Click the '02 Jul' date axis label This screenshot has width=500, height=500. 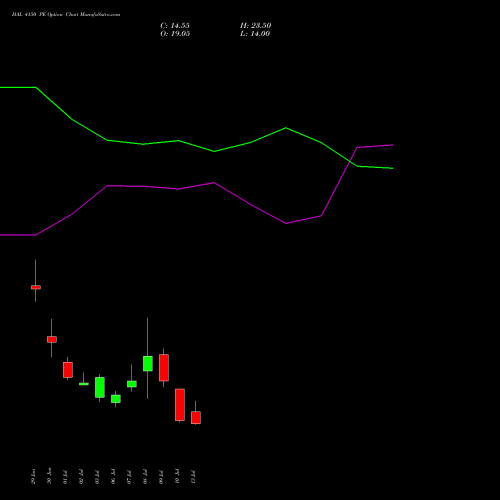tap(81, 477)
